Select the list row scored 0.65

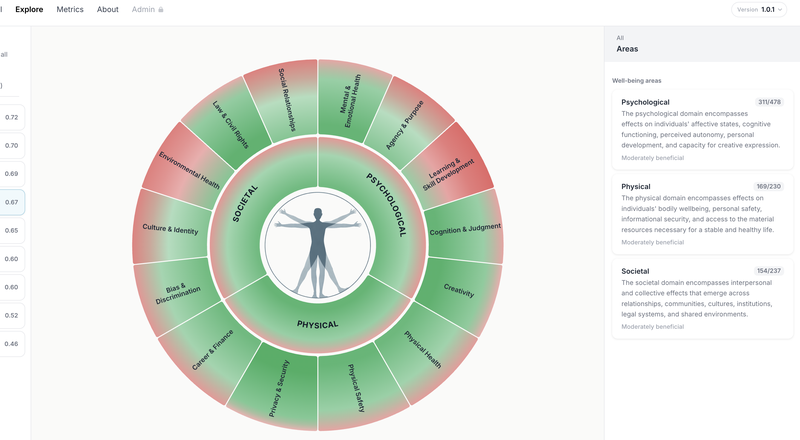coord(11,230)
